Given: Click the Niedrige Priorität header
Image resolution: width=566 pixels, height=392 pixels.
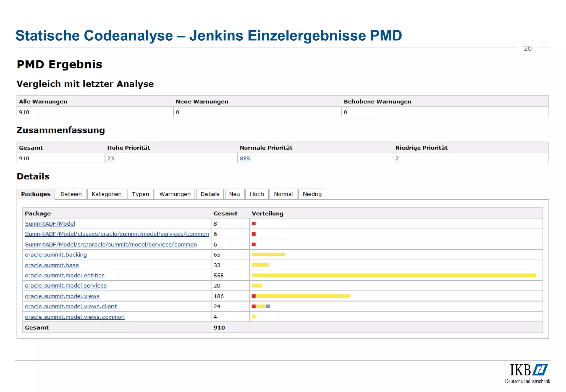Looking at the screenshot, I should pos(421,148).
